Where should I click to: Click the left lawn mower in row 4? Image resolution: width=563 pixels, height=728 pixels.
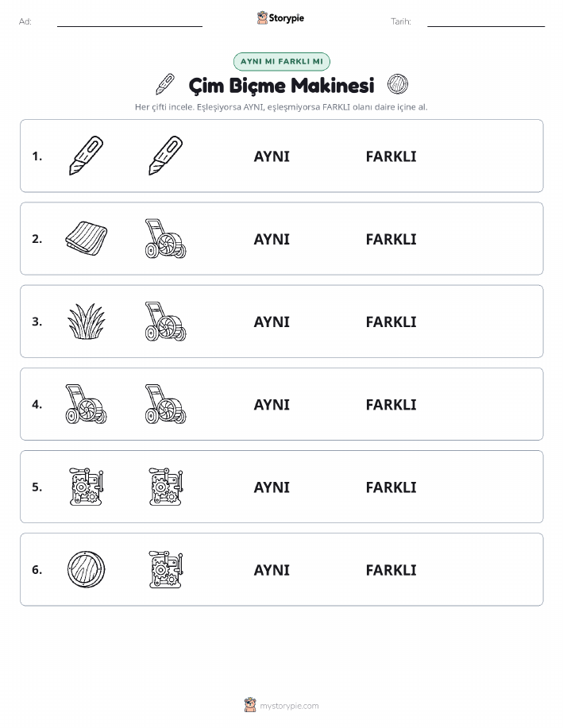86,404
